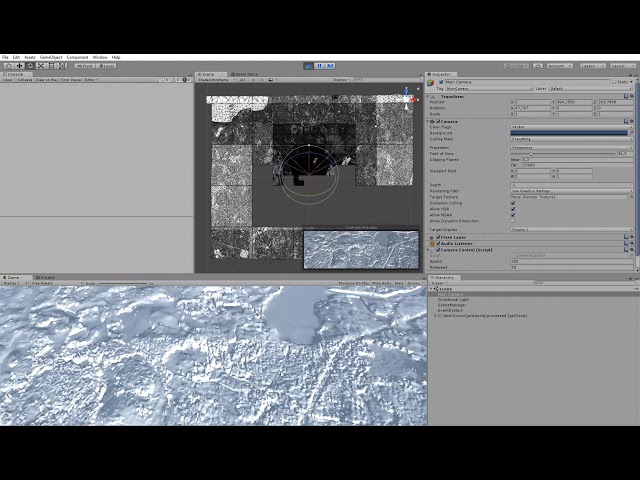Click the GameObject cube icon in Inspector

click(x=431, y=83)
